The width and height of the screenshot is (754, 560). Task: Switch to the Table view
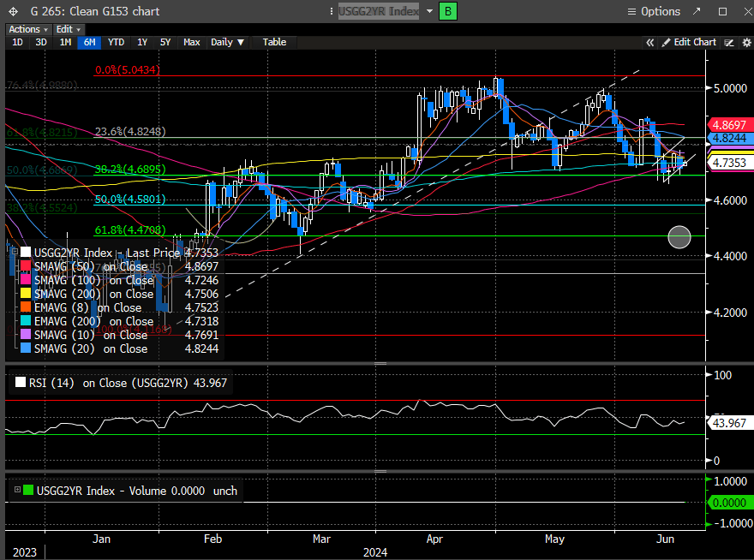tap(274, 42)
